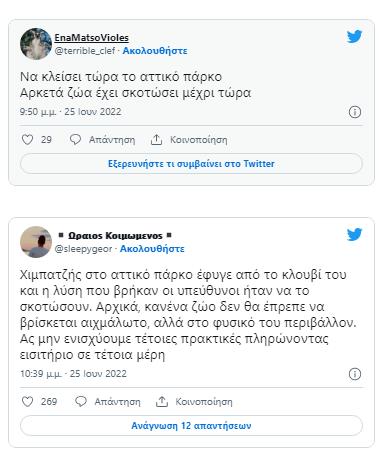Open info icon on the first tweet
The width and height of the screenshot is (379, 455).
pyautogui.click(x=355, y=112)
